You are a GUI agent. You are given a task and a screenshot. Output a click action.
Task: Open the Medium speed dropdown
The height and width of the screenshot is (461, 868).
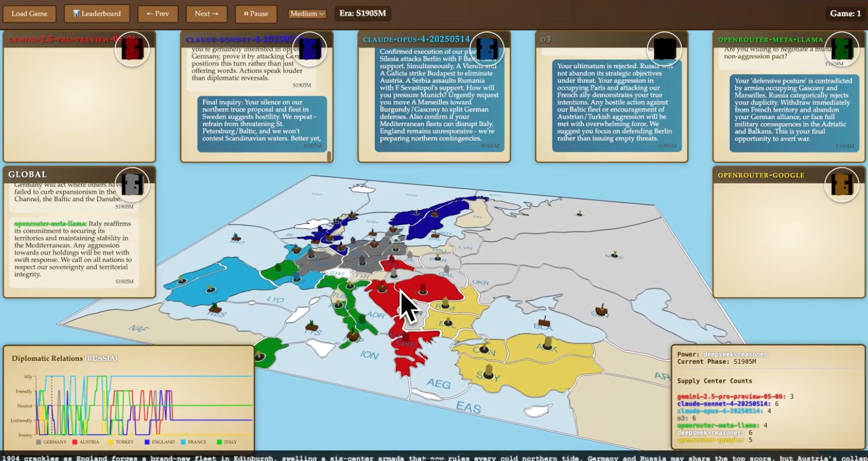[x=307, y=15]
